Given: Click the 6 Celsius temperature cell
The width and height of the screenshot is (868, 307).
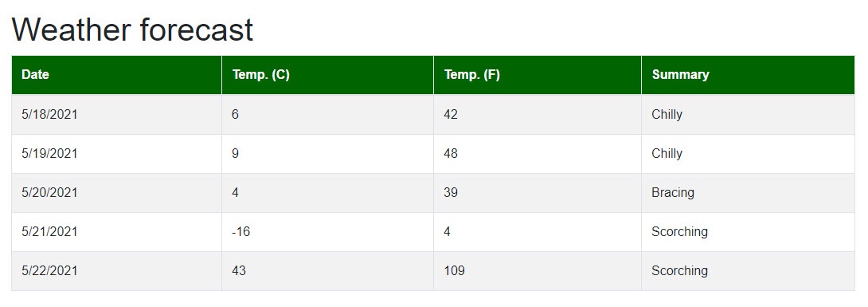Looking at the screenshot, I should tap(327, 115).
